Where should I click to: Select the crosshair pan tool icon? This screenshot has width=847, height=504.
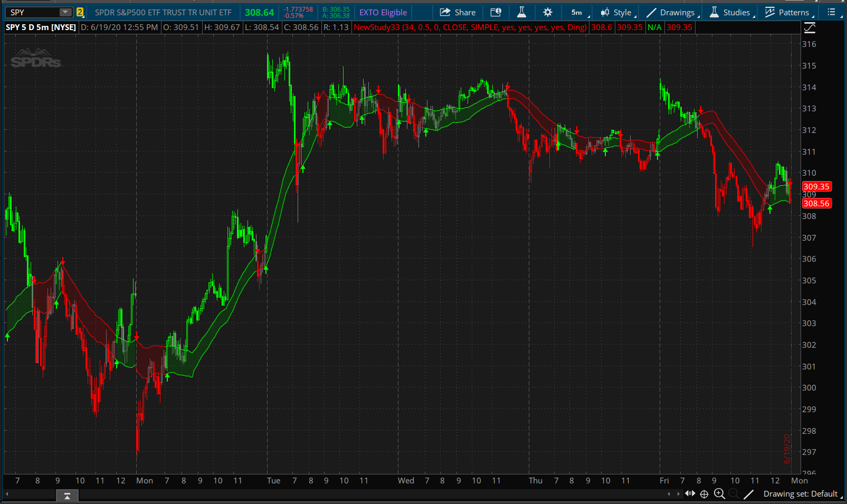704,494
